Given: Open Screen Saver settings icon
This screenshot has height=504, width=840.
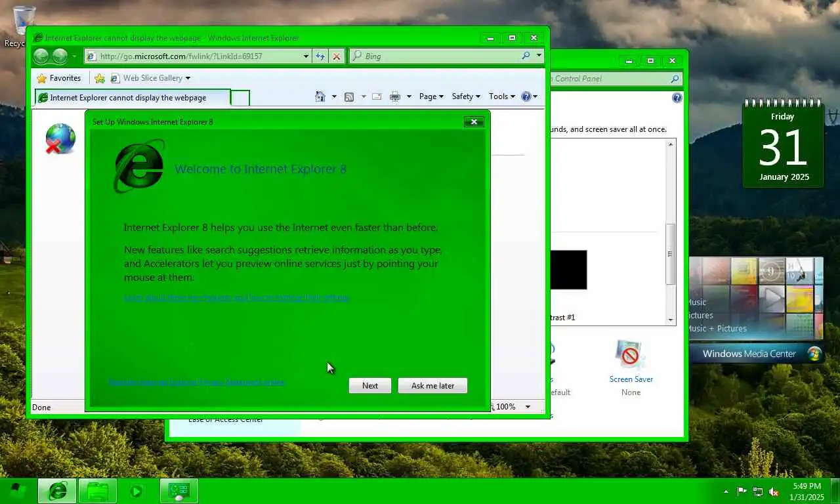Looking at the screenshot, I should pyautogui.click(x=631, y=355).
